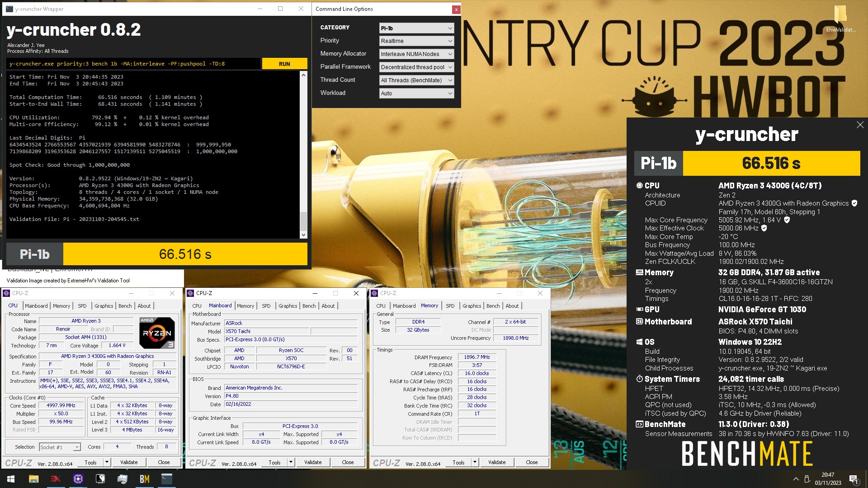Click the Ryzen 3 logo in CPU-Z

[x=157, y=333]
